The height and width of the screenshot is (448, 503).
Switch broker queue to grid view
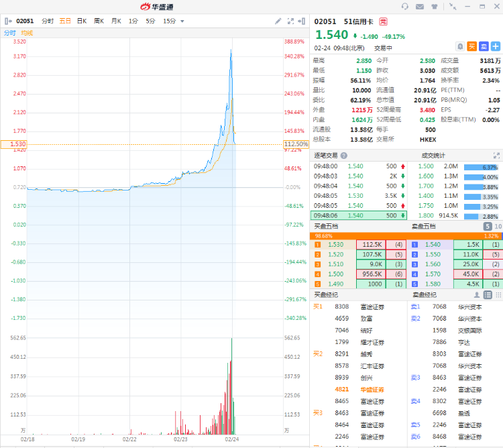pyautogui.click(x=498, y=294)
